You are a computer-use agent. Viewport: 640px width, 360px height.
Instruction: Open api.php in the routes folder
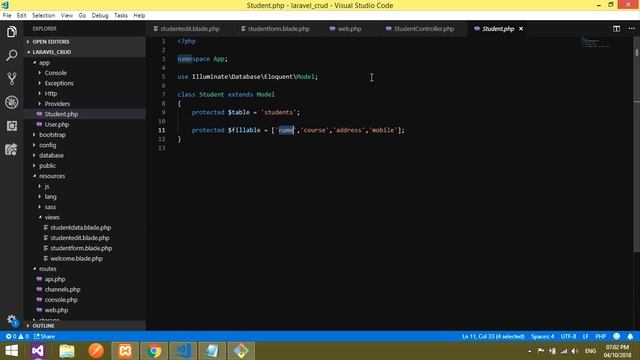pos(85,279)
